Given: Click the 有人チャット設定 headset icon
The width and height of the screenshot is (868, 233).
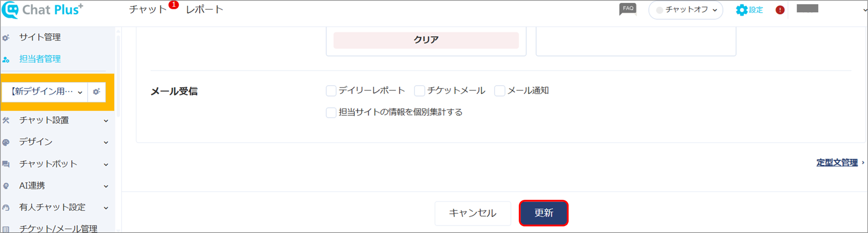Looking at the screenshot, I should [x=6, y=208].
